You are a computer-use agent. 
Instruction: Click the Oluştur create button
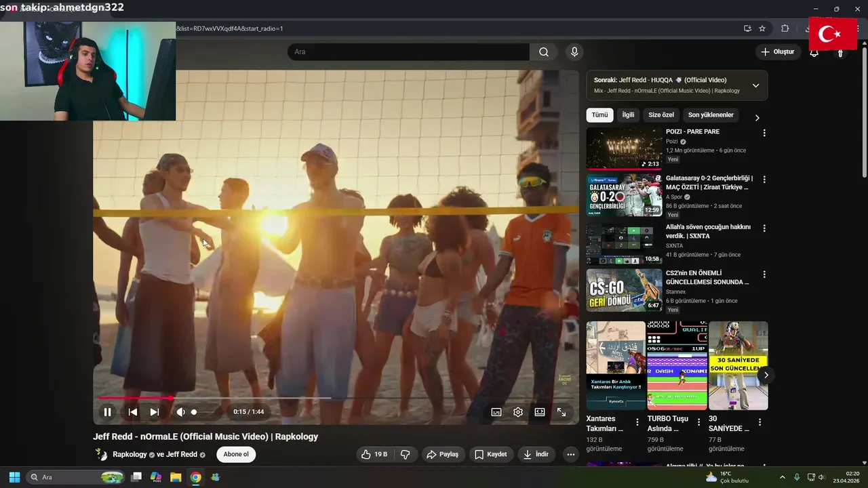[778, 52]
